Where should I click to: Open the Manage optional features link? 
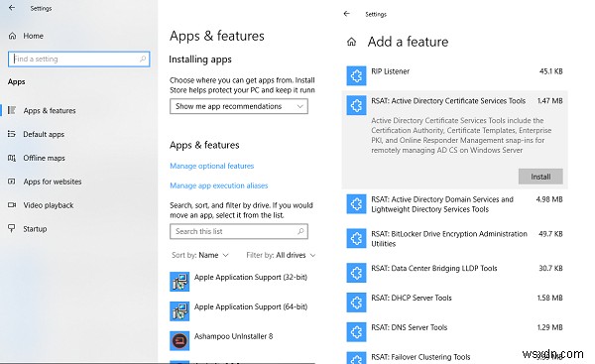pos(212,166)
